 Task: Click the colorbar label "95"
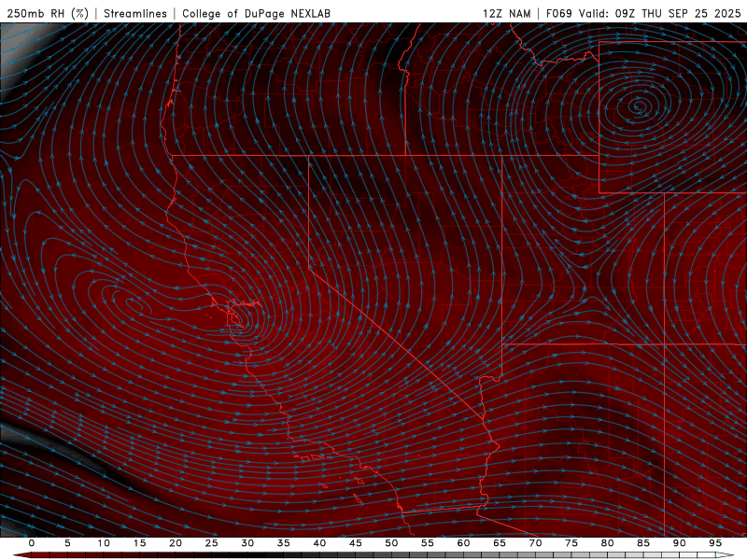coord(714,543)
